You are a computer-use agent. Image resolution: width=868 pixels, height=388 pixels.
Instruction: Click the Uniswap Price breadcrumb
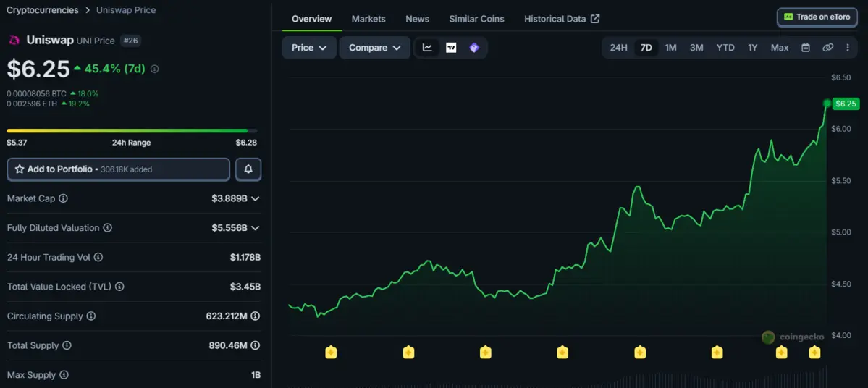tap(126, 10)
